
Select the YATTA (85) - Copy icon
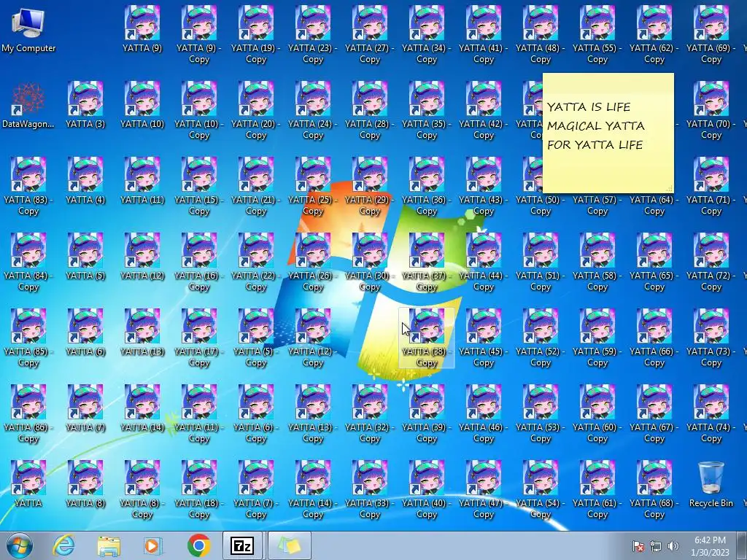coord(28,338)
